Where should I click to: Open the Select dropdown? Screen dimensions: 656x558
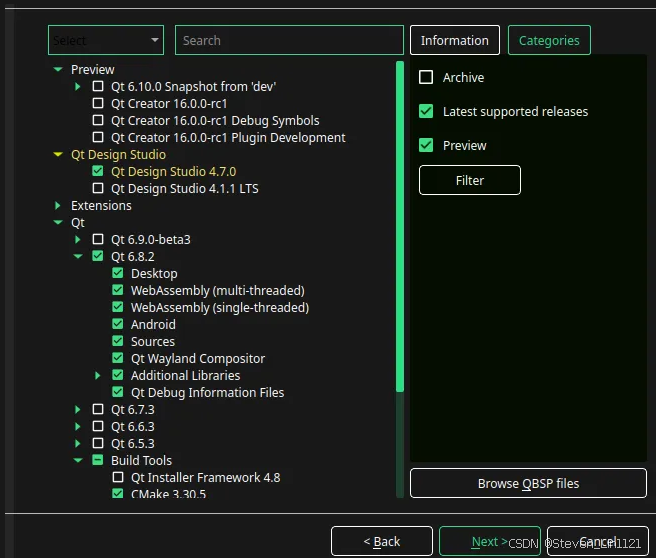coord(106,40)
